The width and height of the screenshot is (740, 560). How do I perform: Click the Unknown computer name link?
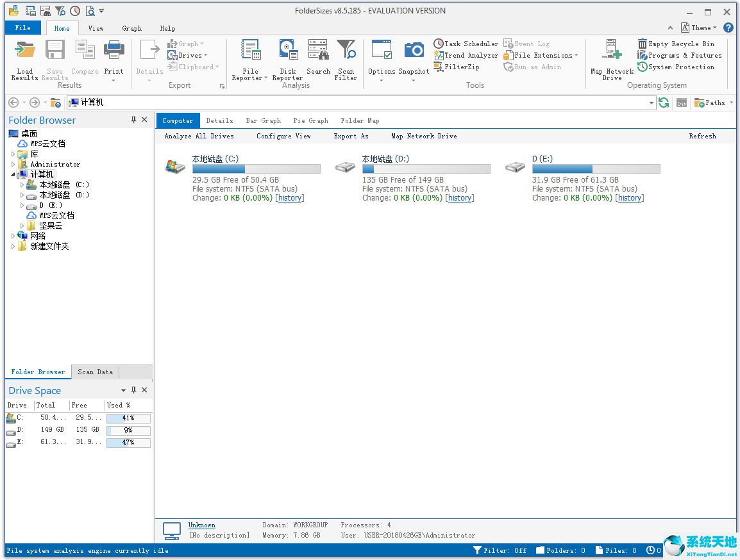(201, 525)
